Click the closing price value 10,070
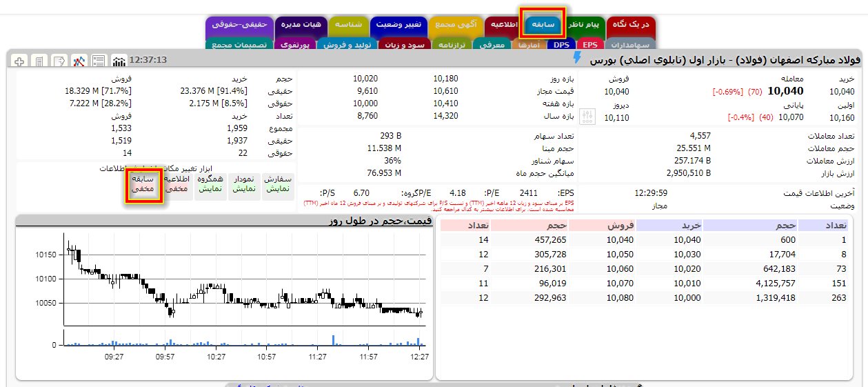 [791, 117]
